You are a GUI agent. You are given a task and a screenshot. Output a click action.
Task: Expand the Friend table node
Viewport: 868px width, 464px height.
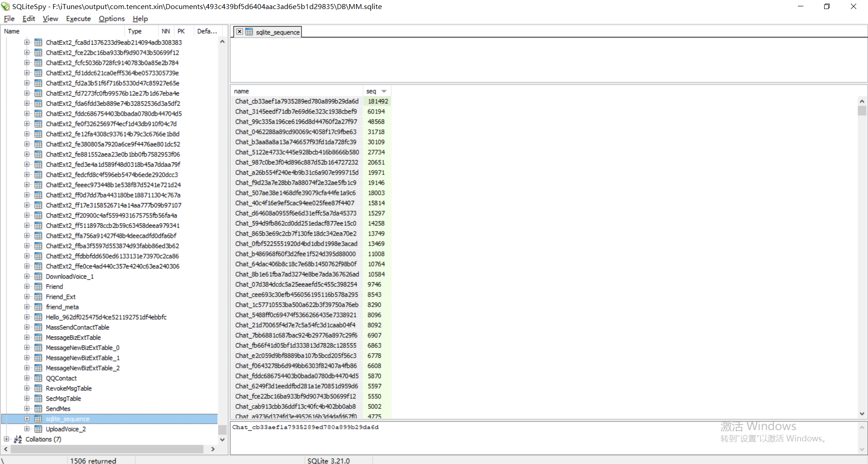pos(27,286)
